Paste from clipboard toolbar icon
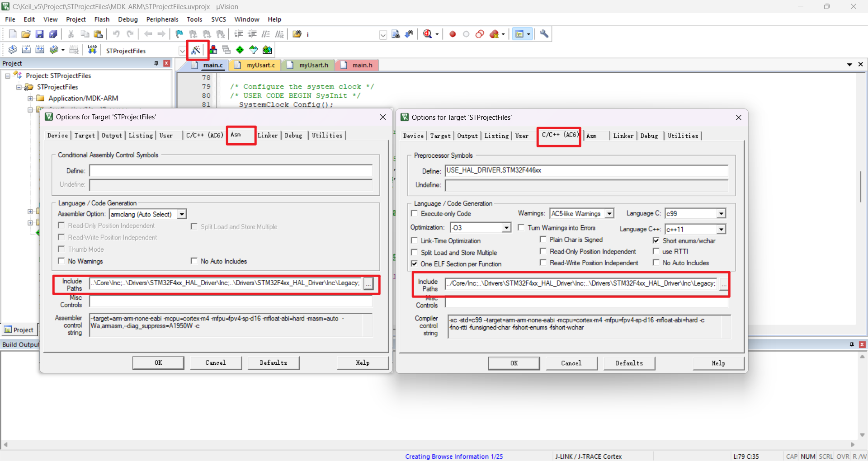The height and width of the screenshot is (461, 868). click(98, 34)
